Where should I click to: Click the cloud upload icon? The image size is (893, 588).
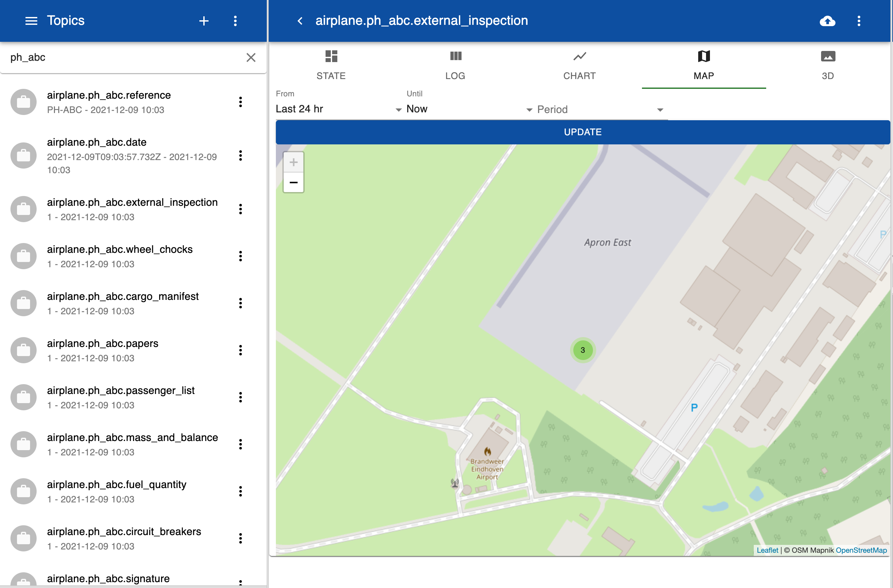coord(827,21)
